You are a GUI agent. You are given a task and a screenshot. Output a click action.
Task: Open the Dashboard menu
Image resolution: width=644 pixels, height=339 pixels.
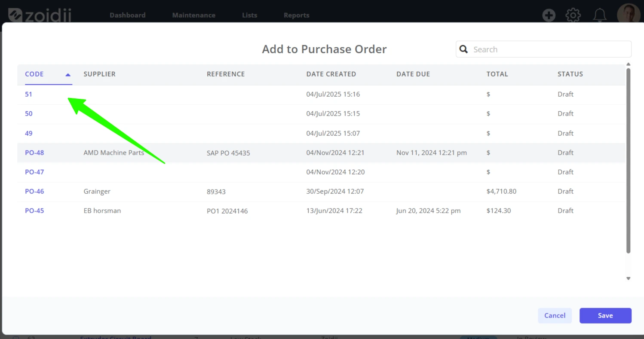click(x=127, y=15)
